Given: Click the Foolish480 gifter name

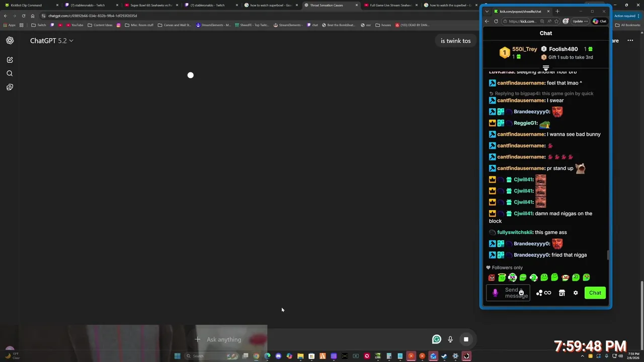Looking at the screenshot, I should coord(563,49).
